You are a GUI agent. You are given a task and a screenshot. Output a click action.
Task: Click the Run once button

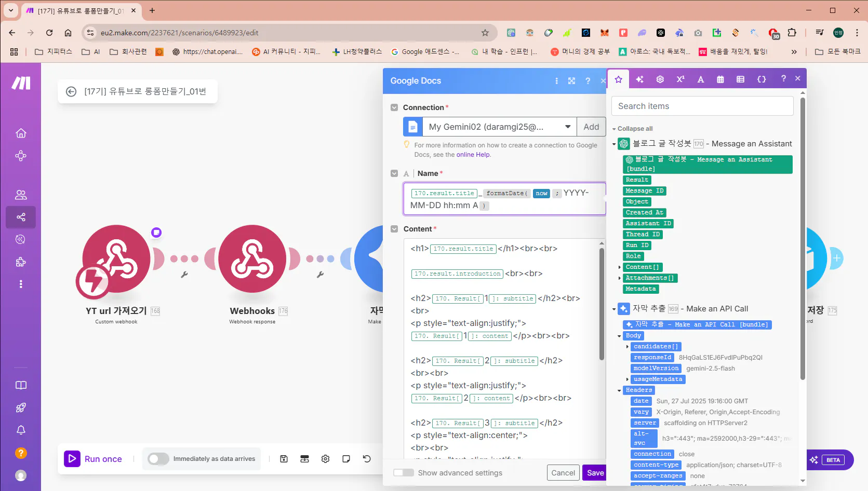tap(94, 459)
